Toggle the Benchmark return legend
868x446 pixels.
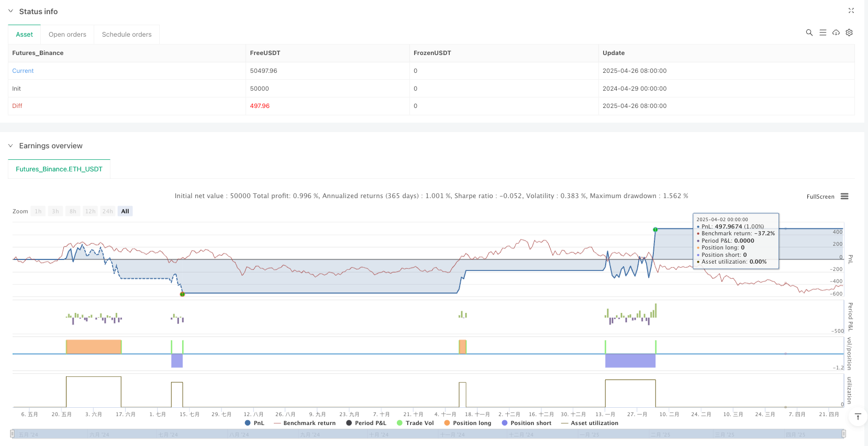pyautogui.click(x=305, y=423)
